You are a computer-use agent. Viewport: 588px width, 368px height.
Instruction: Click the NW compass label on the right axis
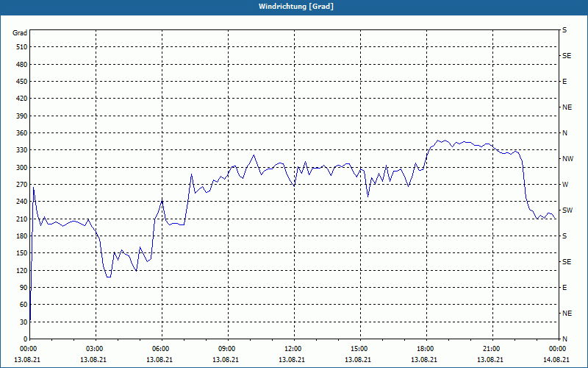[x=567, y=159]
